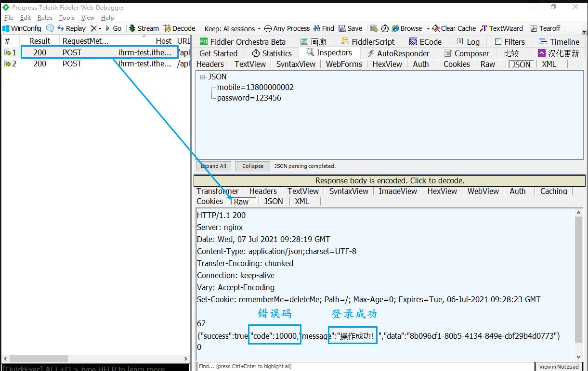Click the camera screenshot icon

coord(374,28)
